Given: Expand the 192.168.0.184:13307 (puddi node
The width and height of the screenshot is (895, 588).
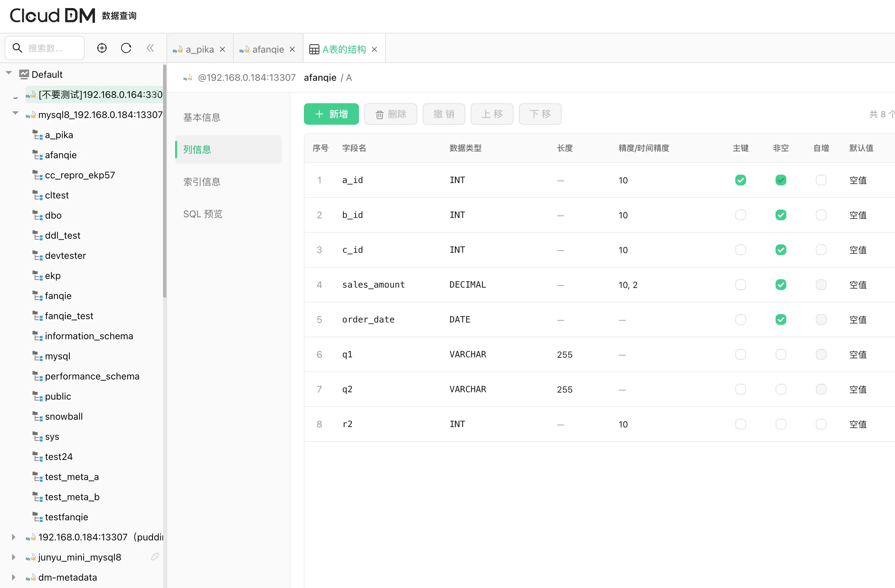Looking at the screenshot, I should pyautogui.click(x=13, y=537).
